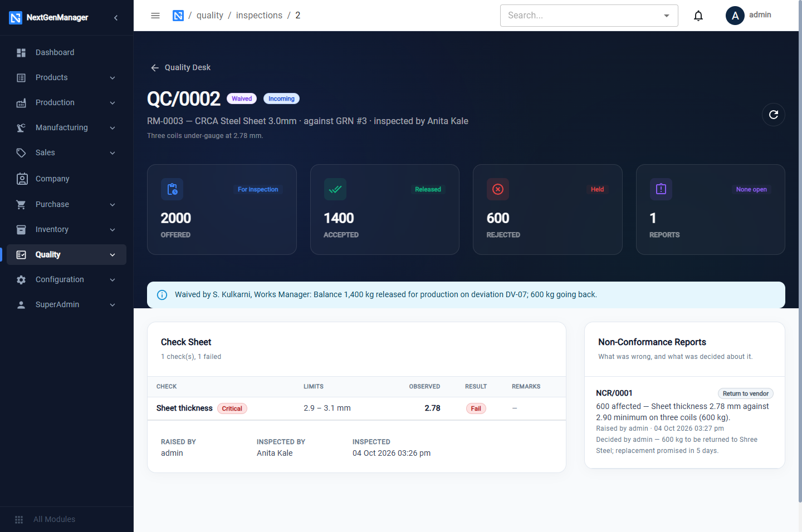802x532 pixels.
Task: Click the home logo icon in breadcrumb
Action: [178, 16]
